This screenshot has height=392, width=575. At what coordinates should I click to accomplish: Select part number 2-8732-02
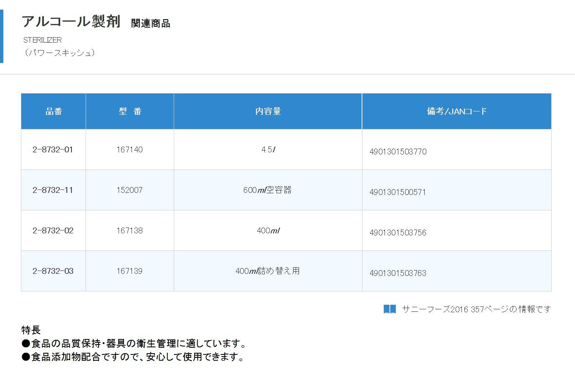53,230
